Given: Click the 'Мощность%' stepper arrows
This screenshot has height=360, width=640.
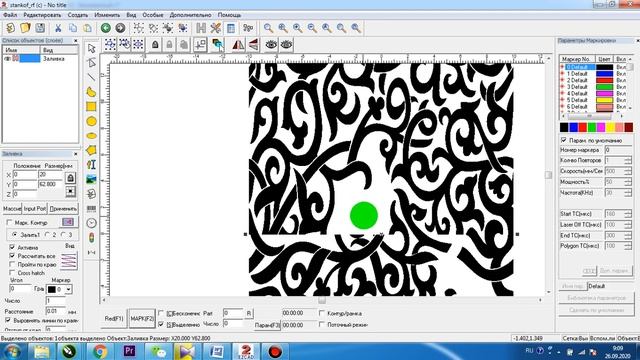Looking at the screenshot, I should click(x=628, y=182).
